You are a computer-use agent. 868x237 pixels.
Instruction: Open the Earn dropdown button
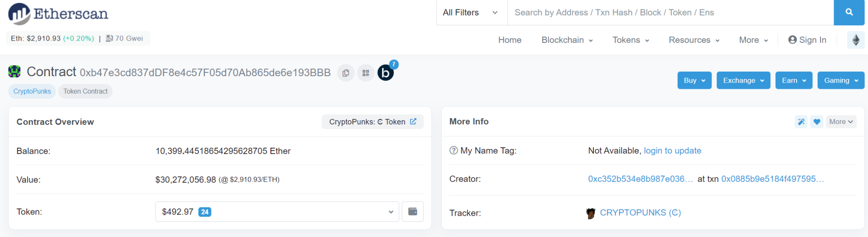(794, 80)
